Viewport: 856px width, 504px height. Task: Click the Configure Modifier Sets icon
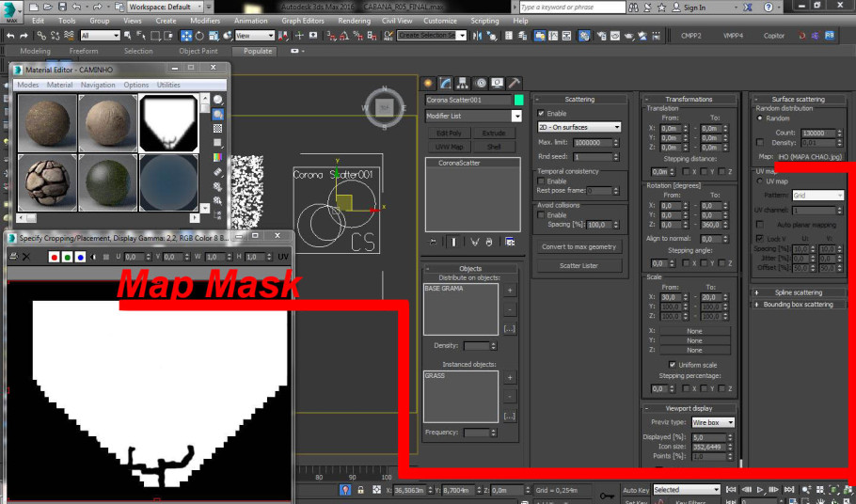(510, 242)
